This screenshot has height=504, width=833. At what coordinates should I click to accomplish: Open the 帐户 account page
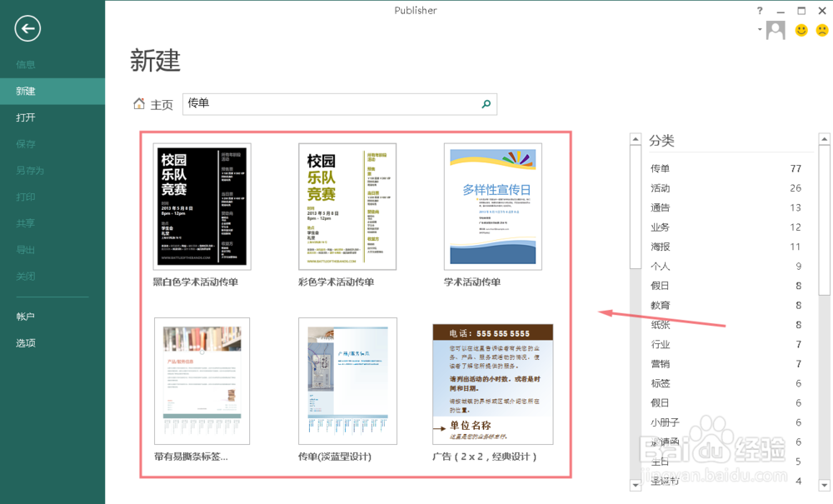[26, 316]
